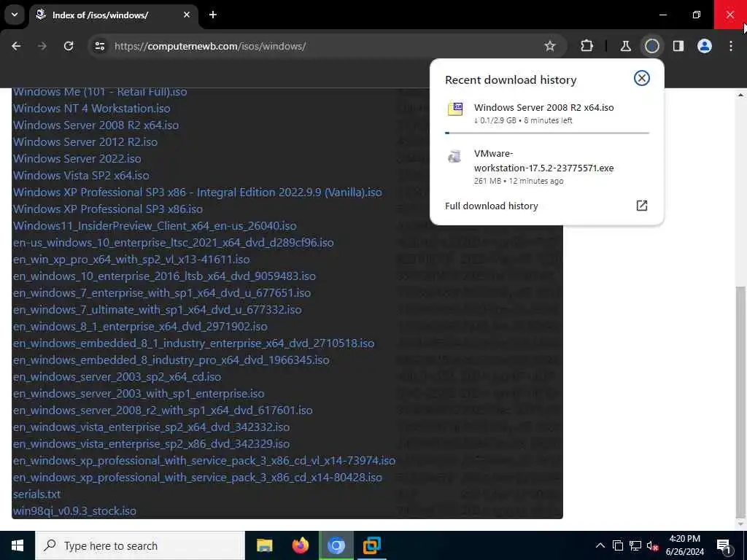747x560 pixels.
Task: Click the page vertical scrollbar thumb
Action: 740,402
